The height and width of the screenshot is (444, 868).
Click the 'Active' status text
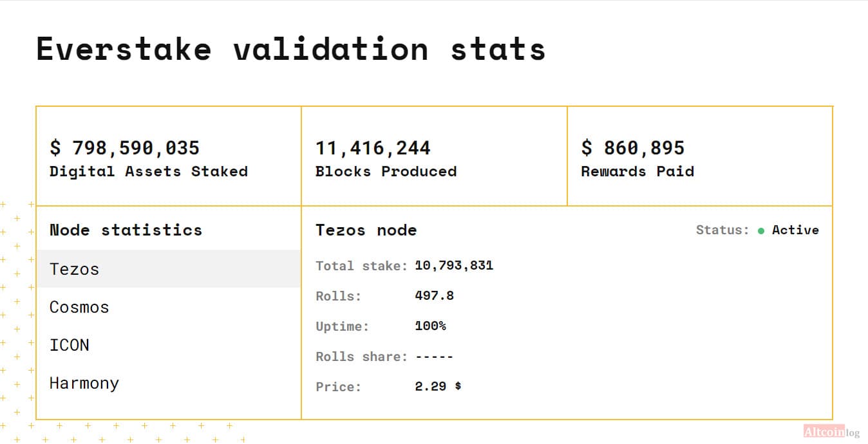(795, 230)
